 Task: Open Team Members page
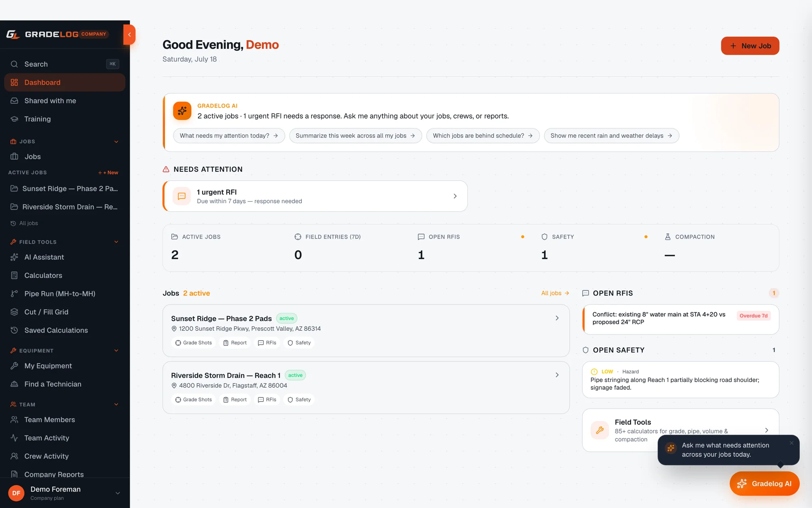pos(65,420)
